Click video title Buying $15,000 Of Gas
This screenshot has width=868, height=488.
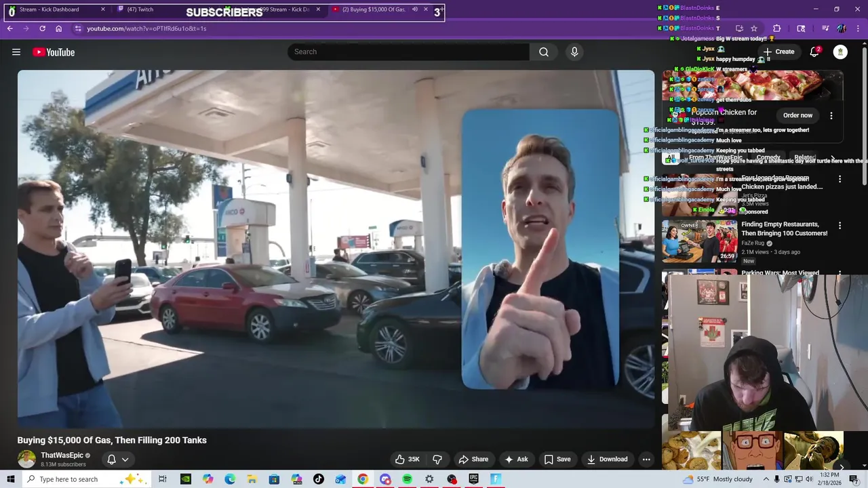click(112, 440)
